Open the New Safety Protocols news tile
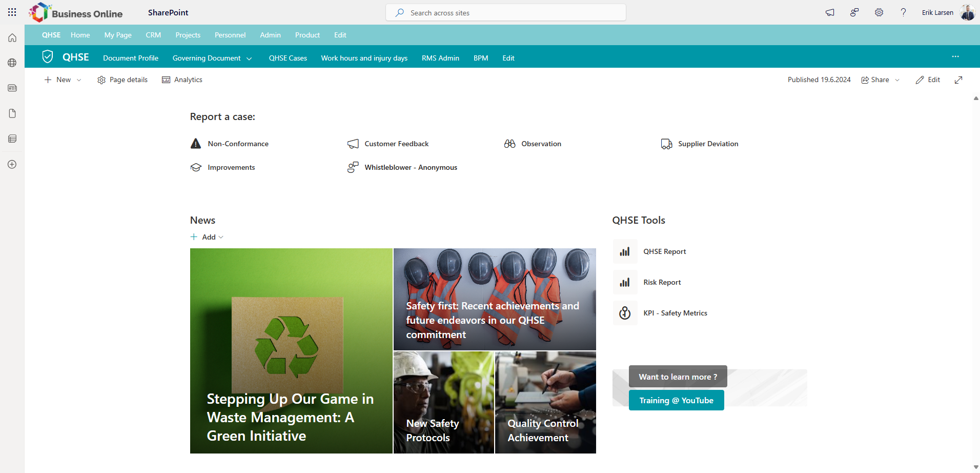The image size is (980, 473). [444, 403]
